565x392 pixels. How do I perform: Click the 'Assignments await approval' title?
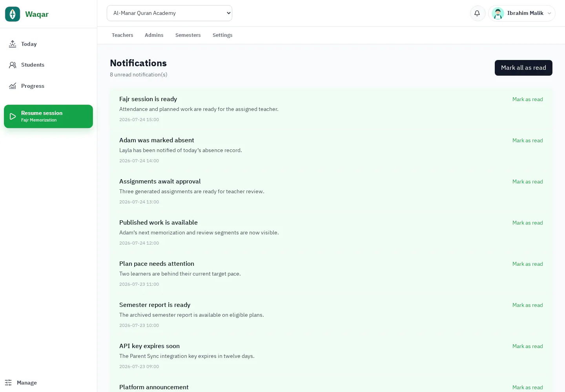(x=160, y=181)
